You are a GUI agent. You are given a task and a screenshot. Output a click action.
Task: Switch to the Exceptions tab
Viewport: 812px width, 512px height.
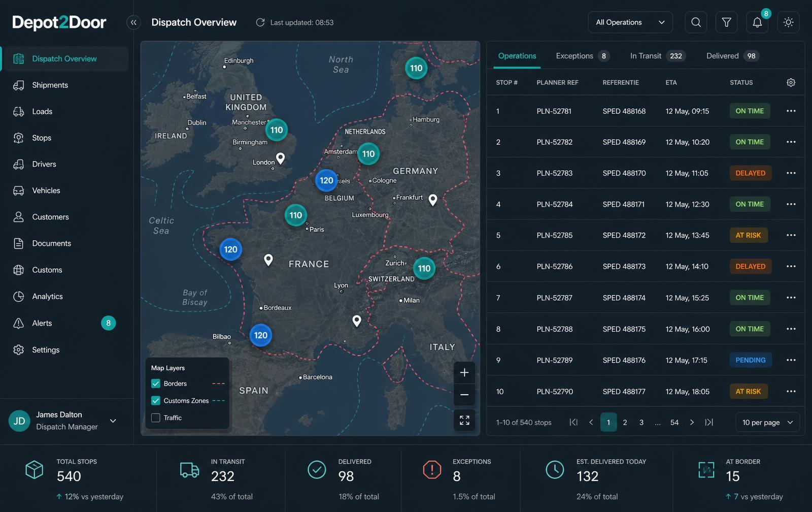coord(582,56)
